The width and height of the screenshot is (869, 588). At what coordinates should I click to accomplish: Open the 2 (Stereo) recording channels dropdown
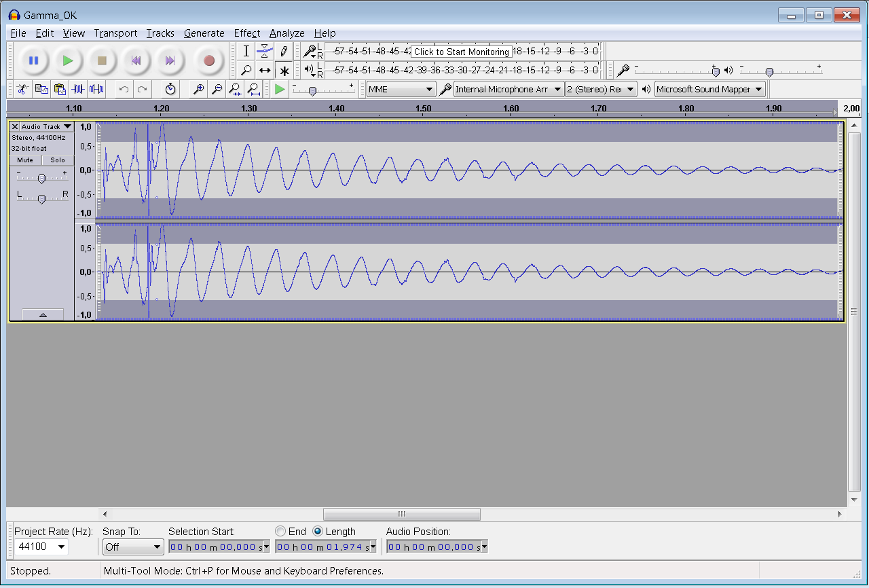pyautogui.click(x=601, y=89)
